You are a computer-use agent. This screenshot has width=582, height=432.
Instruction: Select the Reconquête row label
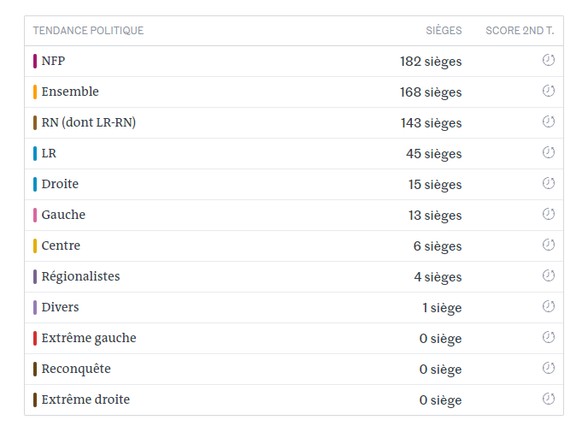(x=76, y=369)
